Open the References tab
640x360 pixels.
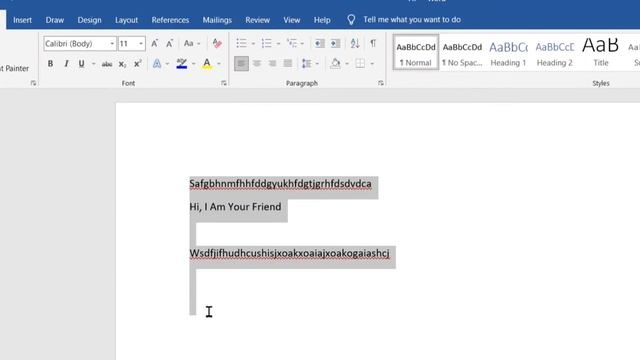tap(170, 20)
